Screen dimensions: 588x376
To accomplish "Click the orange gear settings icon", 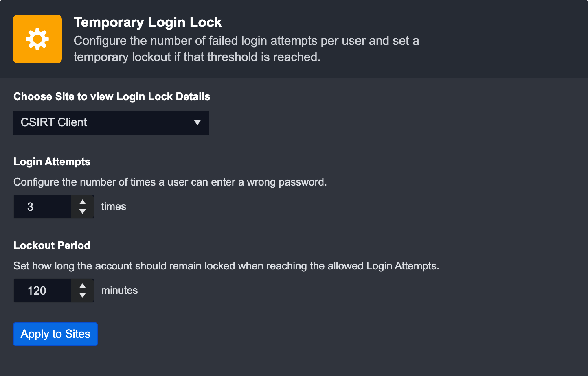I will [37, 39].
